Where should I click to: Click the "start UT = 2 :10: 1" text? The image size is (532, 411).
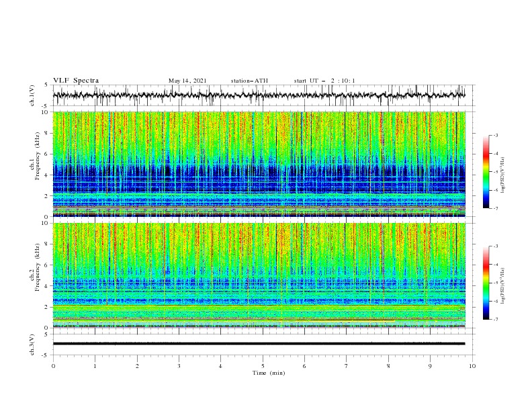[324, 81]
